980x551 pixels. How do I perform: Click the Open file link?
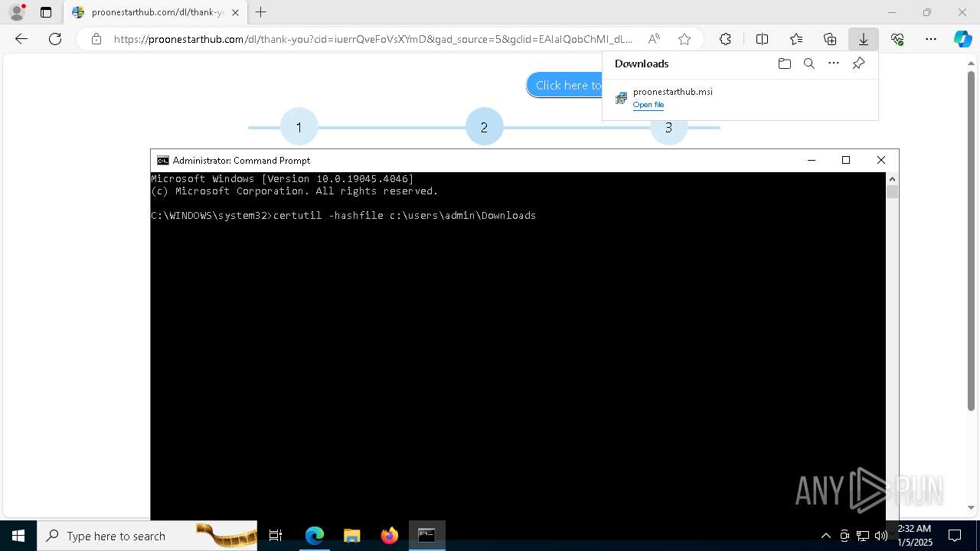point(648,105)
